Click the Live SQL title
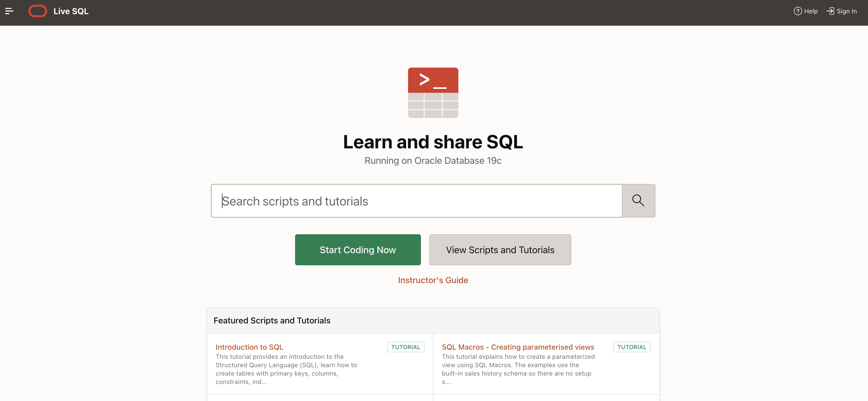 [x=71, y=11]
